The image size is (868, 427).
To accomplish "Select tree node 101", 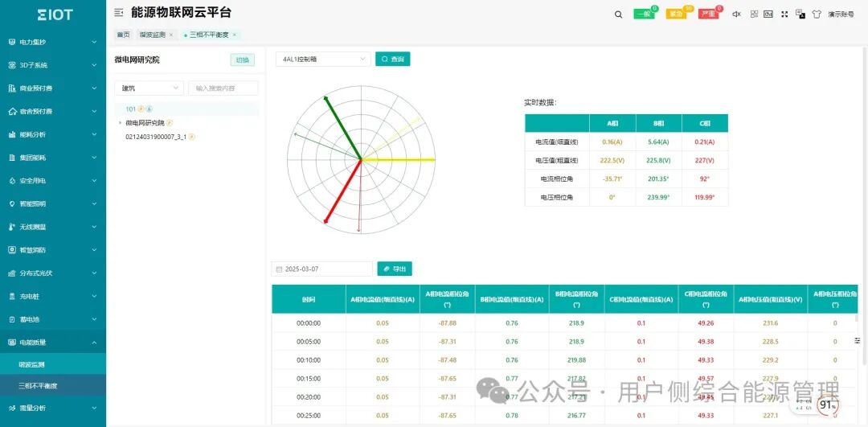I will 186,109.
